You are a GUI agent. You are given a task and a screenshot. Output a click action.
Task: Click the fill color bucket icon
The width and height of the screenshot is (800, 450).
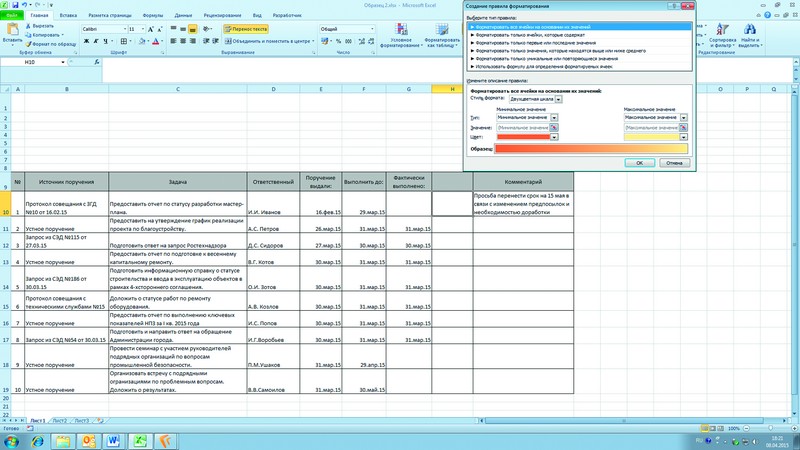click(142, 41)
